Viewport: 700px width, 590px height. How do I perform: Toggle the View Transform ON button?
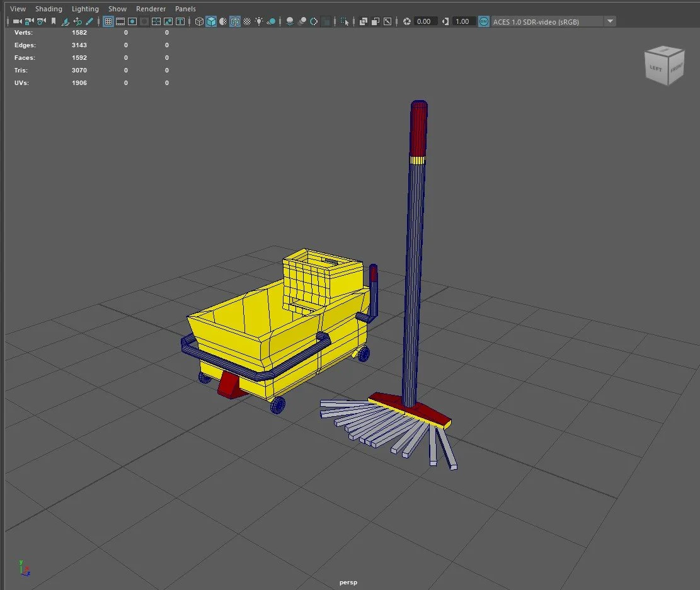pos(483,21)
